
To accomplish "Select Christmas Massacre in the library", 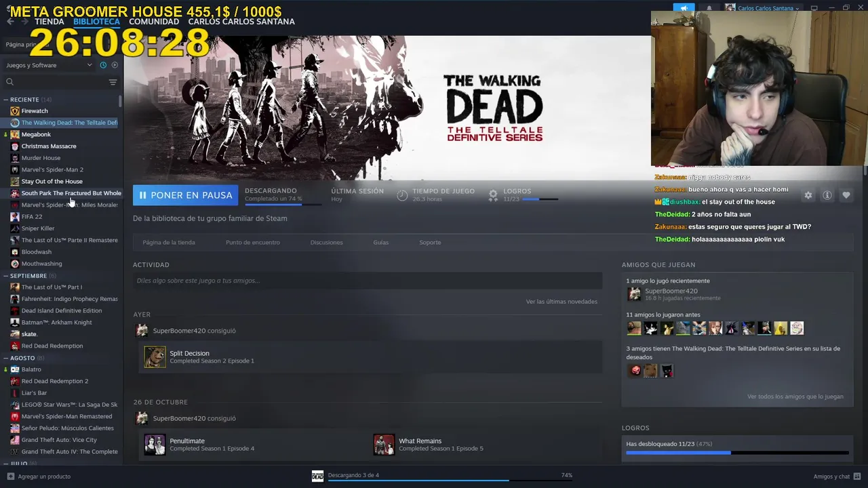I will coord(49,146).
